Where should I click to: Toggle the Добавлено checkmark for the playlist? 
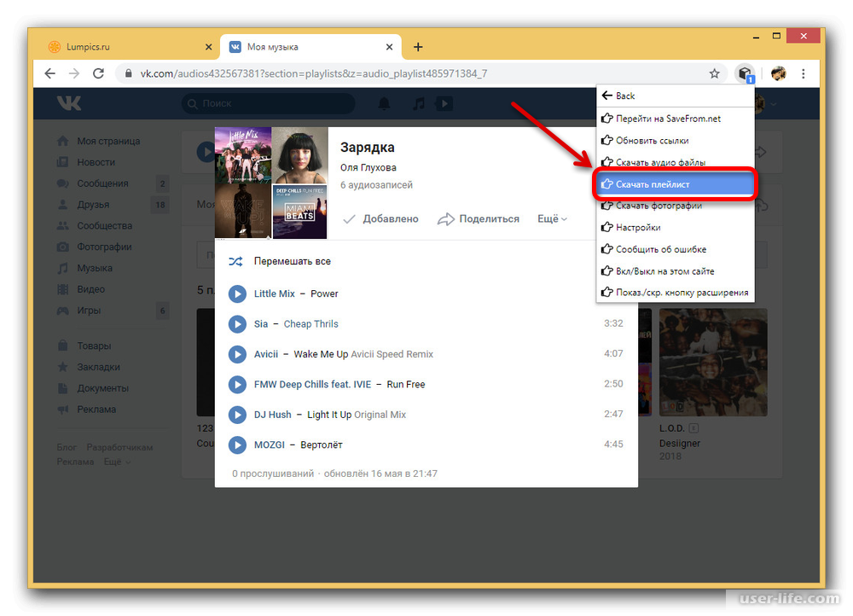click(x=380, y=218)
